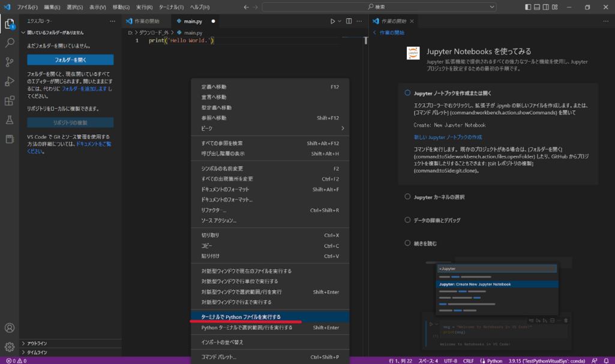
Task: Switch to the main.py editor tab
Action: 196,21
